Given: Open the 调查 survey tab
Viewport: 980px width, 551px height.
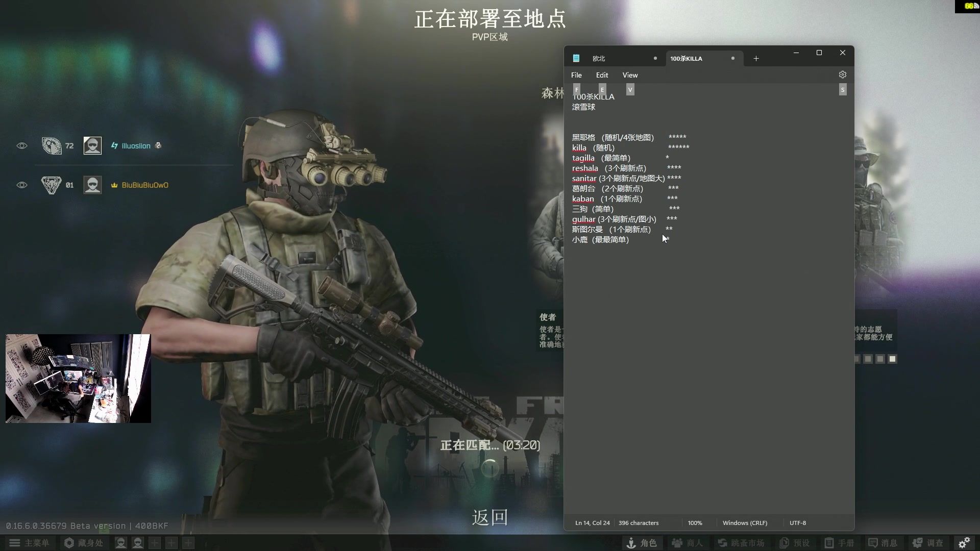Looking at the screenshot, I should tap(928, 543).
